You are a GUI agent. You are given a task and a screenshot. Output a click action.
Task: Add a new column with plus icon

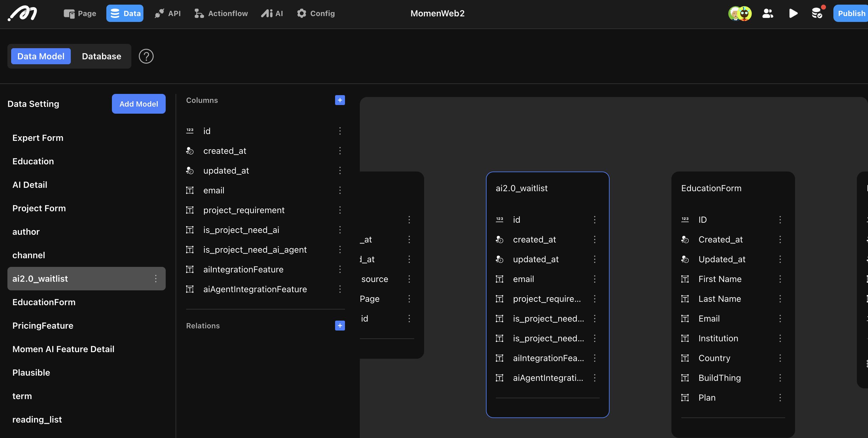[x=340, y=100]
